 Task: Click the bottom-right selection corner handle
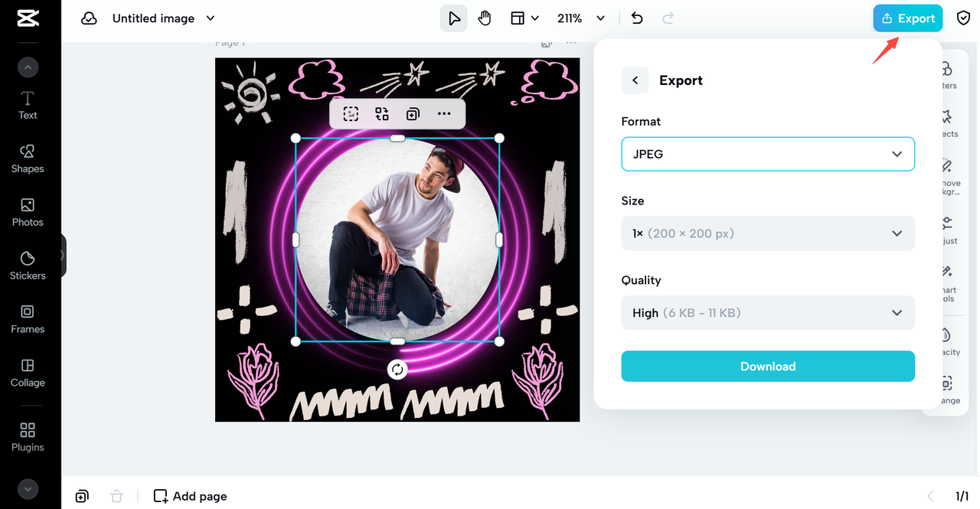pos(499,341)
